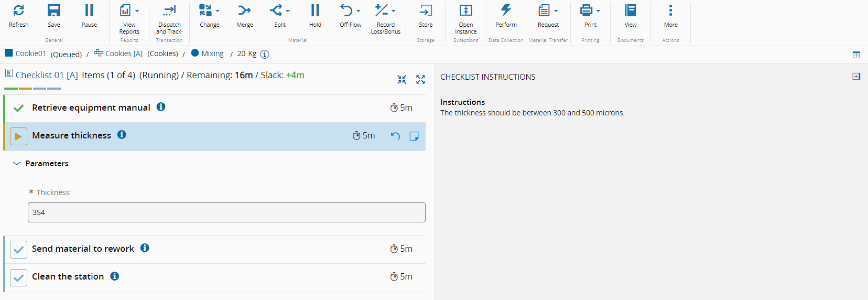Click Perform data collection lightning icon
The width and height of the screenshot is (868, 300).
pyautogui.click(x=506, y=10)
